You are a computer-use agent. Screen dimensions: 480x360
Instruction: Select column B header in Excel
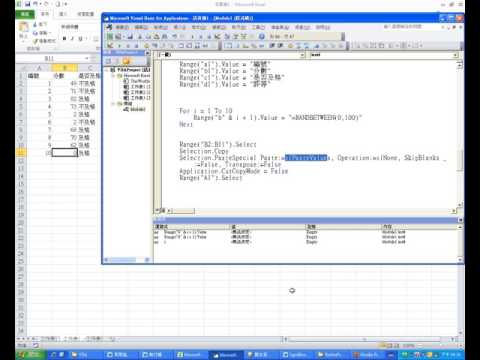click(65, 68)
